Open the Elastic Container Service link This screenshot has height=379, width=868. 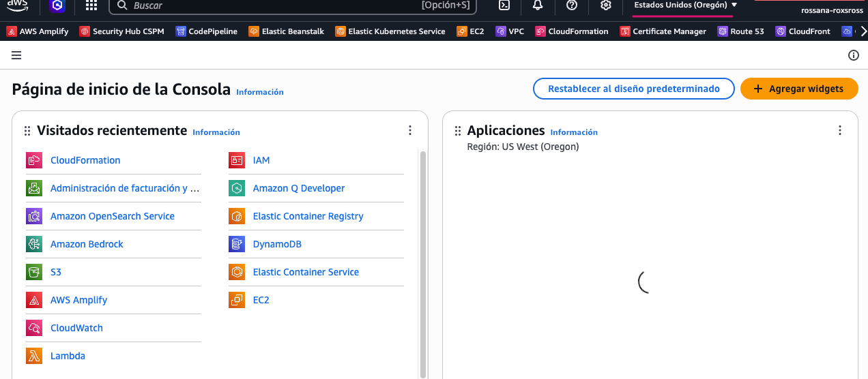306,272
